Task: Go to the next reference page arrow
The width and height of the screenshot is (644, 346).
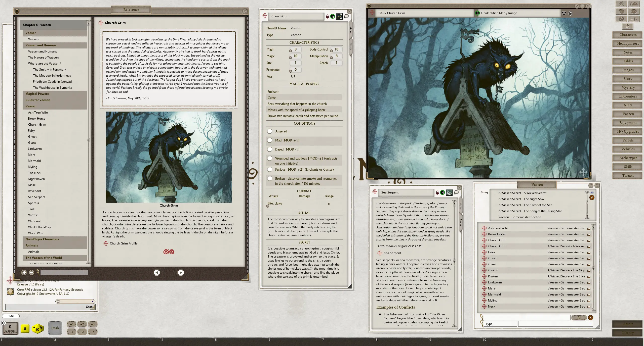Action: 181,273
